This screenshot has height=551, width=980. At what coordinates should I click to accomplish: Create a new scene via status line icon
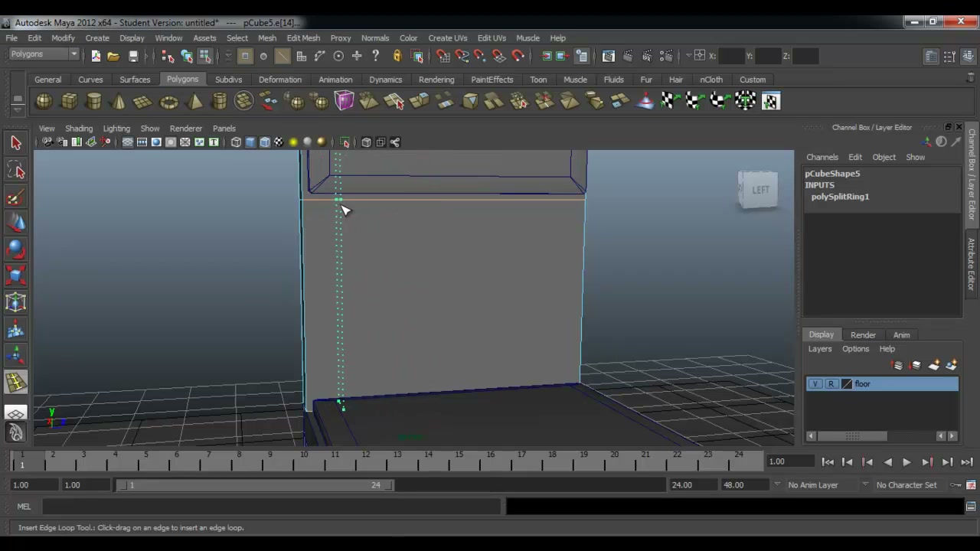tap(96, 56)
